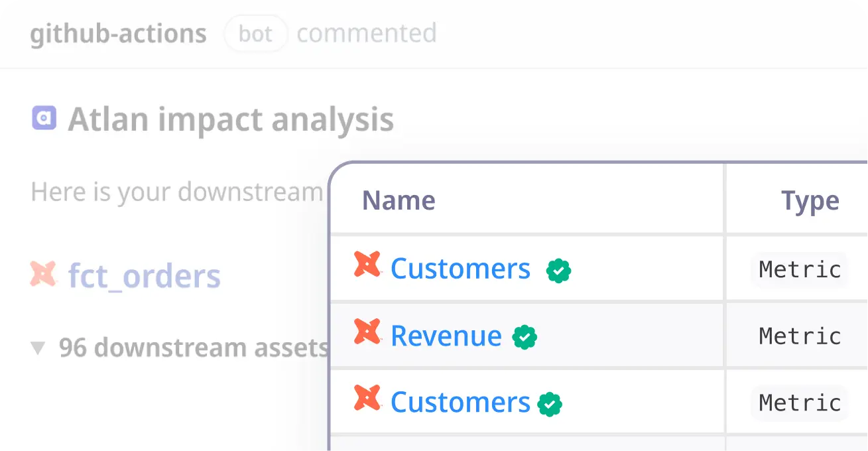Screen dimensions: 868x451
Task: Expand the 96 downstream assets triangle
Action: [38, 348]
